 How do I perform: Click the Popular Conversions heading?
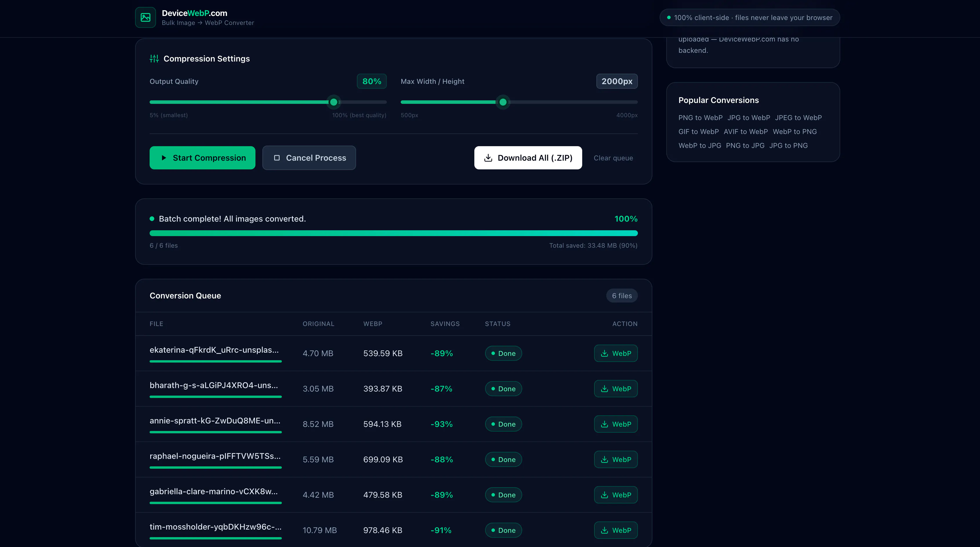click(x=718, y=100)
